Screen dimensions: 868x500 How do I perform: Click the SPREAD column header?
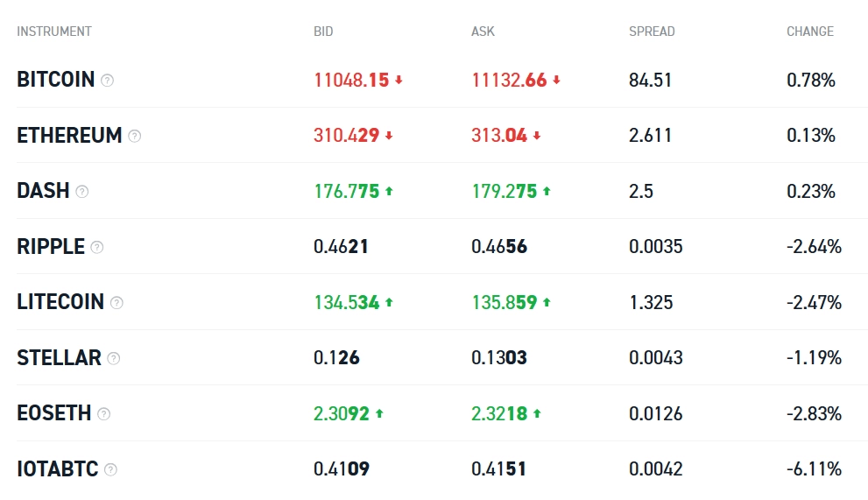tap(652, 32)
